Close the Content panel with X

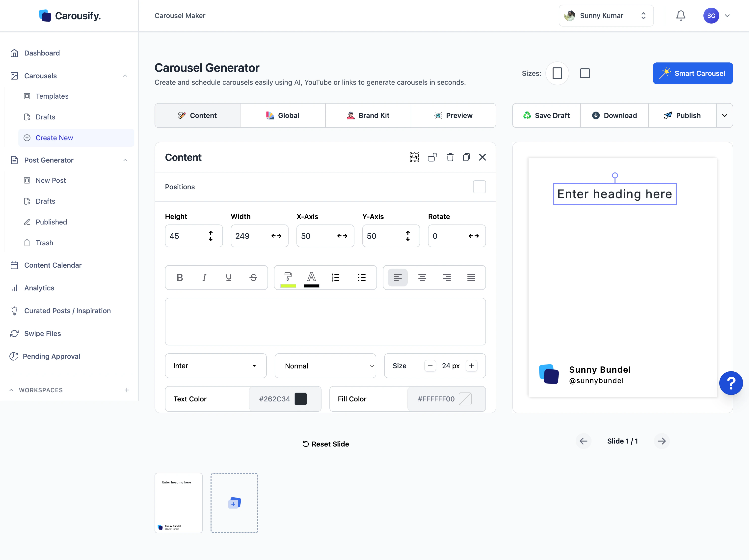point(482,157)
